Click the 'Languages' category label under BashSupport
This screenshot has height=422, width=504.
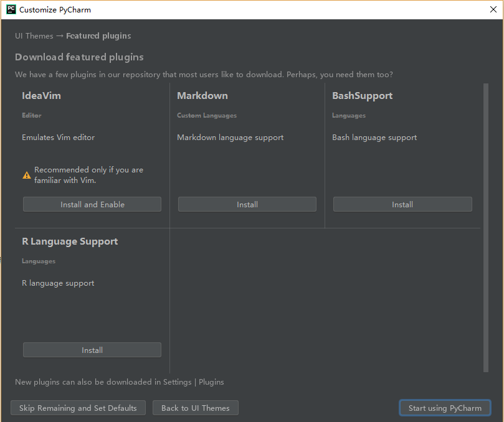[349, 115]
